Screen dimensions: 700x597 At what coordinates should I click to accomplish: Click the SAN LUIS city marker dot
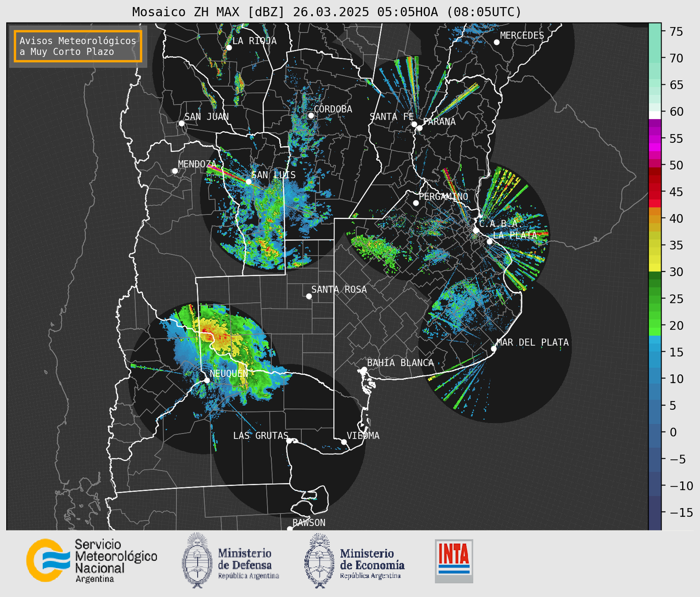pos(249,181)
